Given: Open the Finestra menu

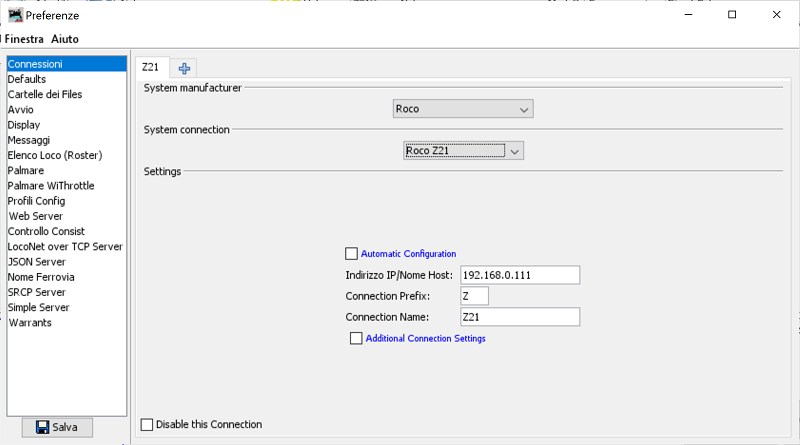Looking at the screenshot, I should [x=24, y=39].
